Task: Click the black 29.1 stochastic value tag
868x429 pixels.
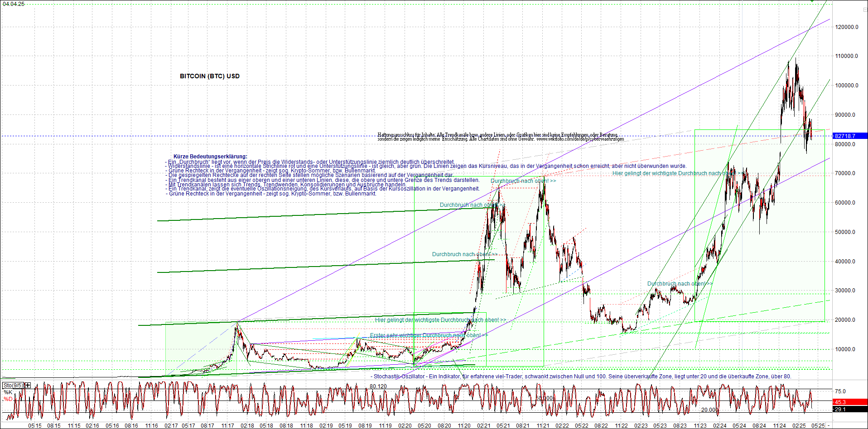Action: [850, 409]
